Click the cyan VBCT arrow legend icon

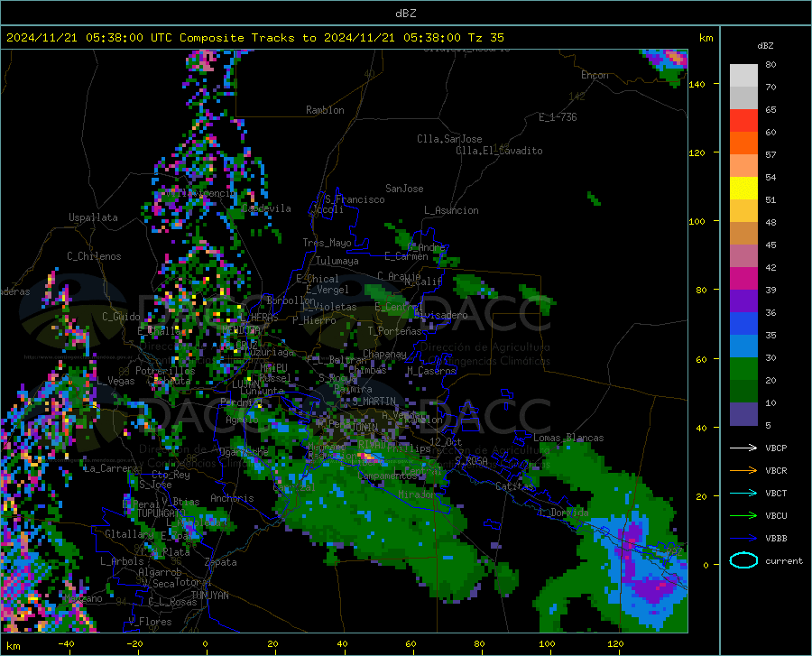(x=743, y=493)
